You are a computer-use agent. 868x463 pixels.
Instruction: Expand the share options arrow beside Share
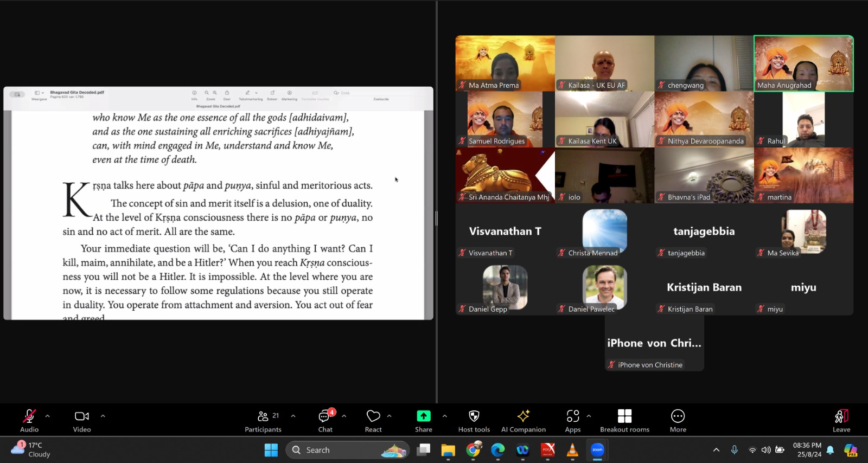[x=445, y=416]
